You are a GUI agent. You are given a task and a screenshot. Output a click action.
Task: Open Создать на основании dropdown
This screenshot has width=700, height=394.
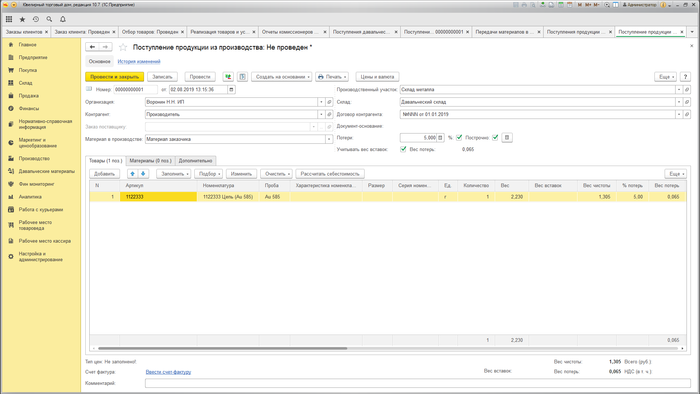coord(282,77)
